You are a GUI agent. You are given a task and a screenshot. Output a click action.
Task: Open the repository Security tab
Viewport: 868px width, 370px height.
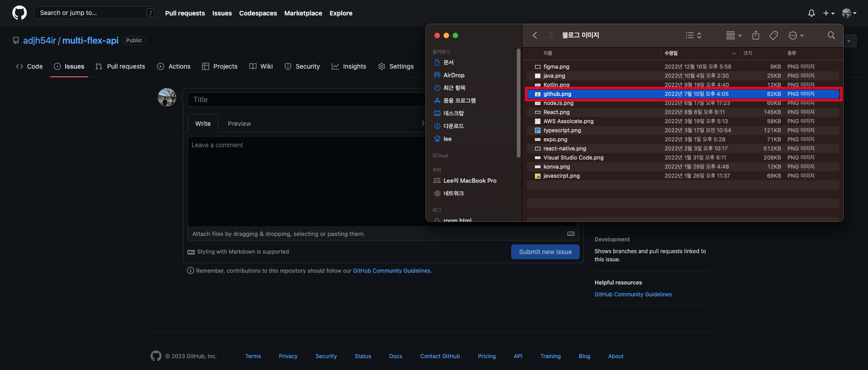click(x=302, y=66)
